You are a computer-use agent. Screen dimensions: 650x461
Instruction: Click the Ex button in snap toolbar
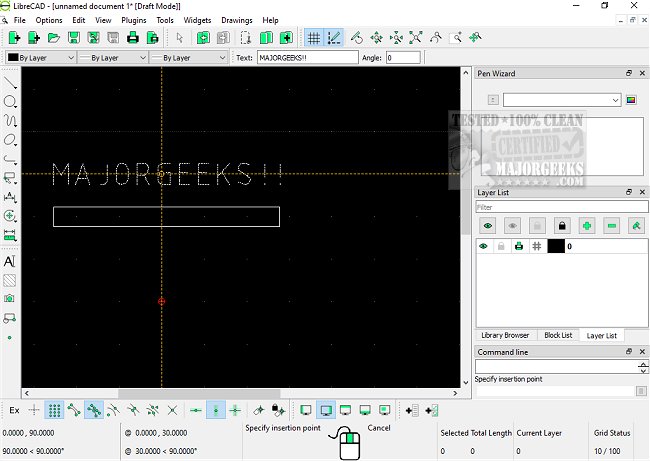[14, 410]
